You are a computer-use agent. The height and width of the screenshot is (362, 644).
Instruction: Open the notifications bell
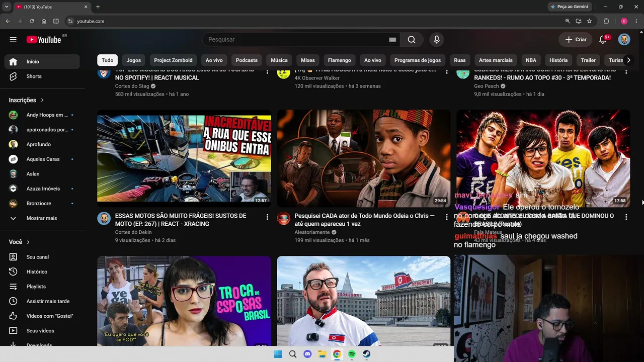pyautogui.click(x=603, y=40)
